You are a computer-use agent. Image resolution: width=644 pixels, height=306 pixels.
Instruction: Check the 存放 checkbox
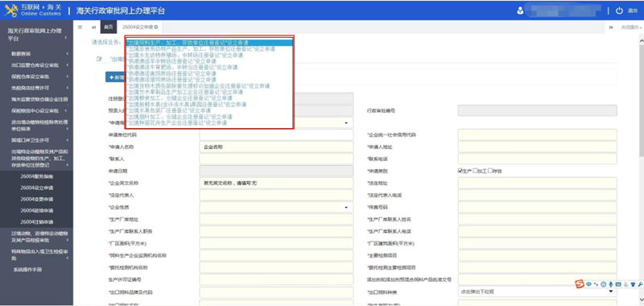click(x=490, y=171)
